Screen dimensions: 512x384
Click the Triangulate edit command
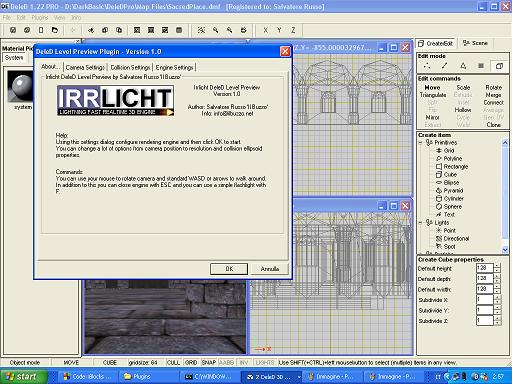point(433,95)
